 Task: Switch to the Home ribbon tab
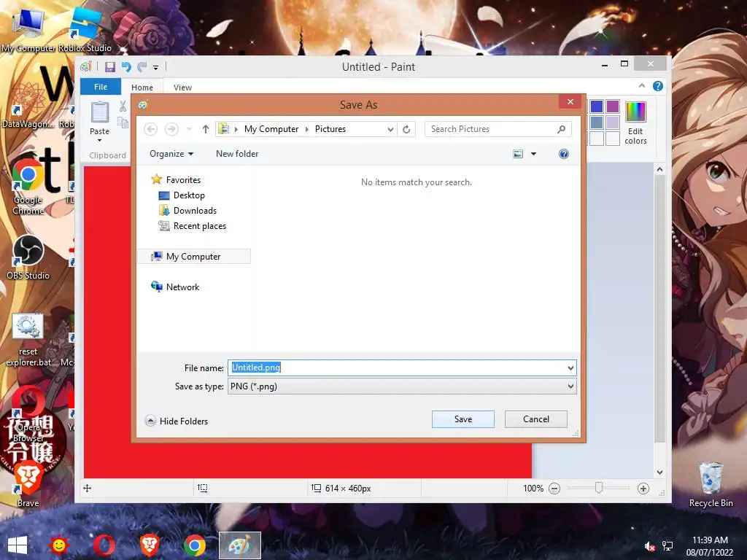coord(142,87)
